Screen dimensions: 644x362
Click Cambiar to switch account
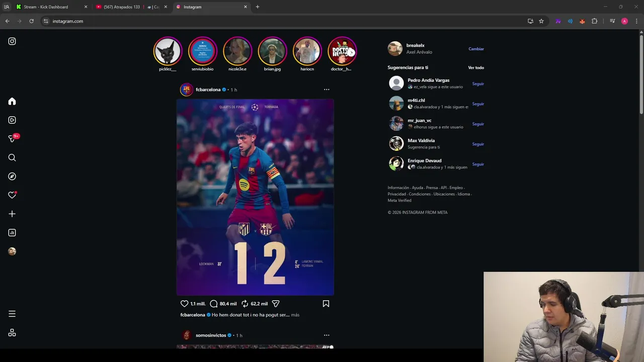tap(476, 49)
